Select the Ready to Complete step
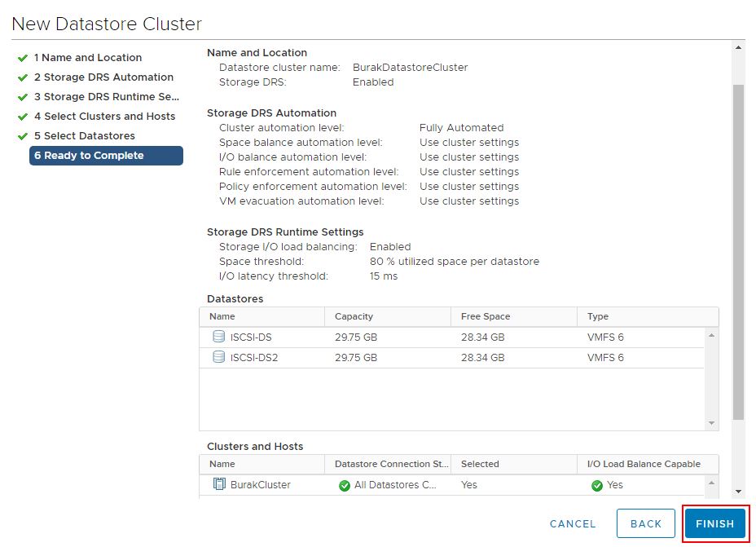The image size is (756, 547). [106, 156]
